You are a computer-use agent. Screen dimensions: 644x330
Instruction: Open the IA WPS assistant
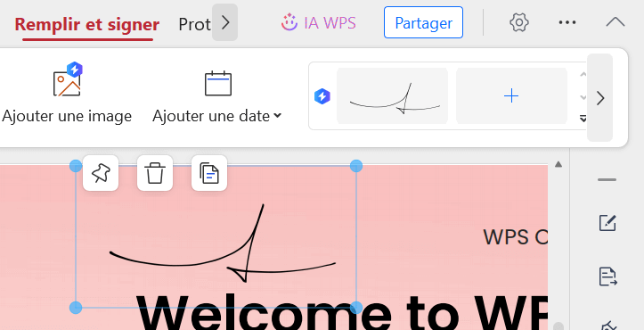pos(318,22)
